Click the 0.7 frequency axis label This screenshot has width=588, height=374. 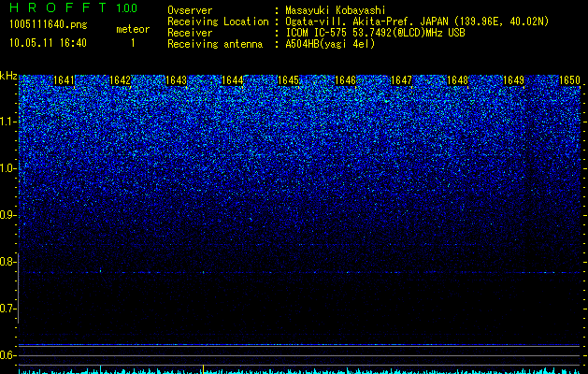tap(7, 309)
